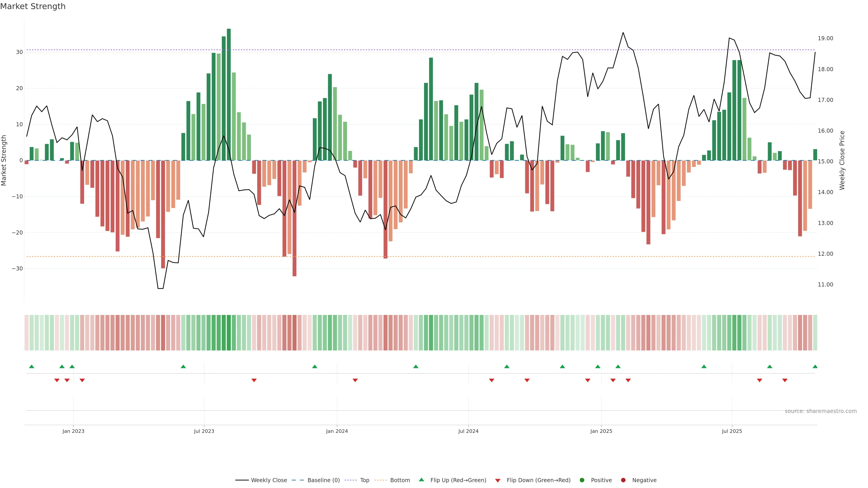Click the darkest green heatmap cell in mid 2023
The height and width of the screenshot is (488, 868).
pos(229,332)
